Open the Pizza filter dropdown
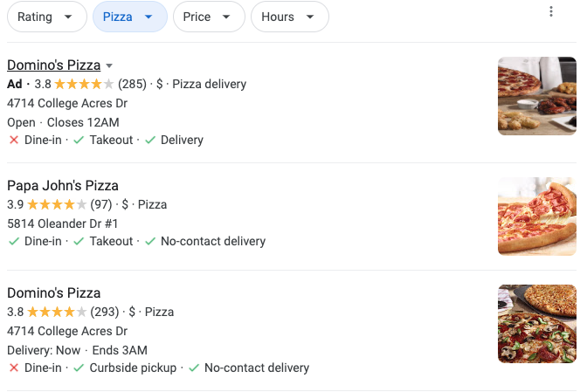The height and width of the screenshot is (392, 587). coord(129,17)
